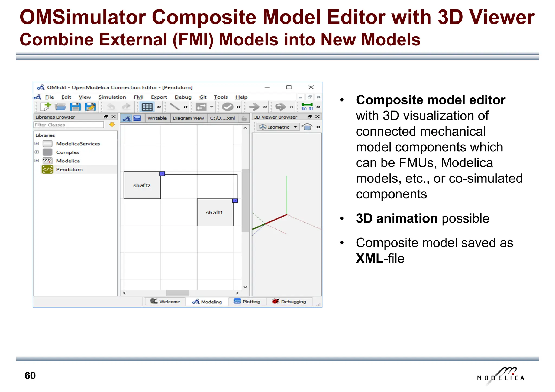Screen dimensions: 555x392
Task: Open the Simulation menu
Action: point(112,97)
